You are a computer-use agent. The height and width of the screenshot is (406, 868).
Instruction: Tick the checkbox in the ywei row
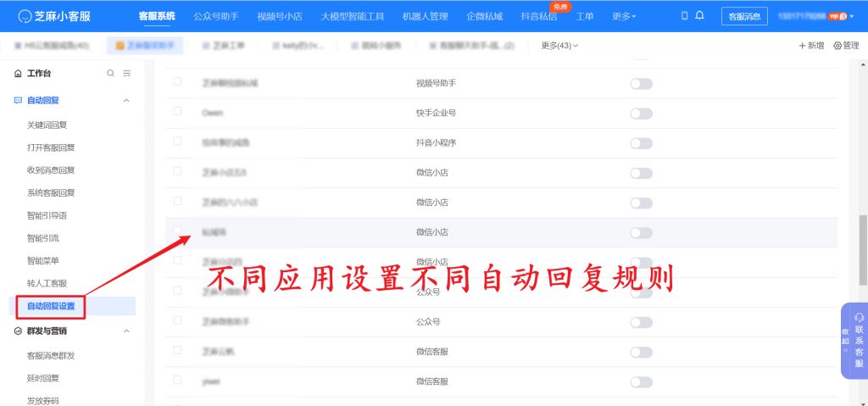click(177, 380)
